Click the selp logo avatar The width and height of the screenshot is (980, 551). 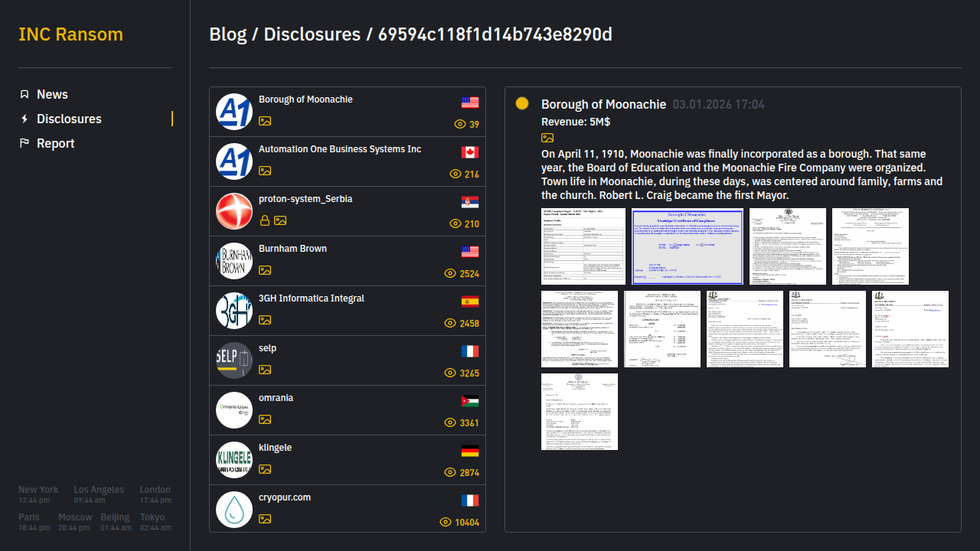pos(234,360)
